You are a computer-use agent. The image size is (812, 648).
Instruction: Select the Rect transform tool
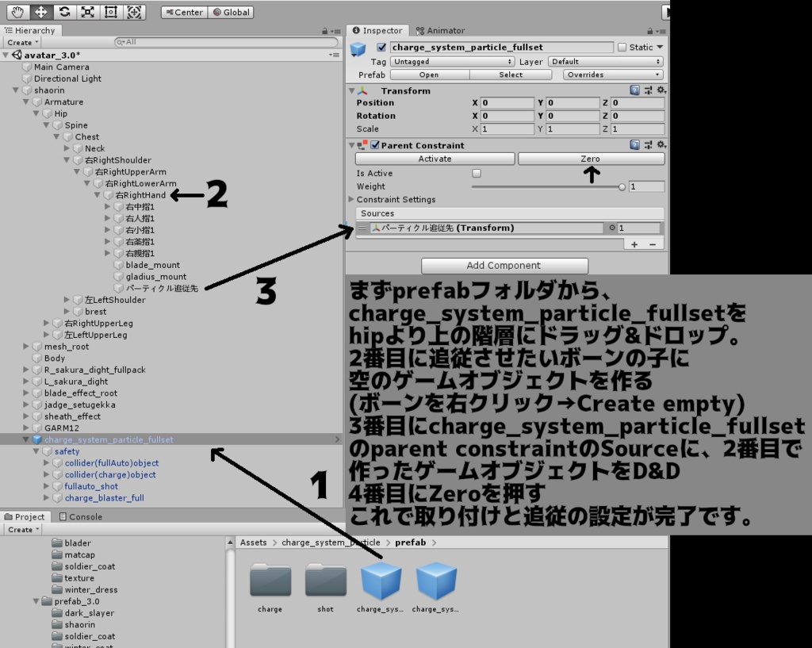pyautogui.click(x=111, y=12)
